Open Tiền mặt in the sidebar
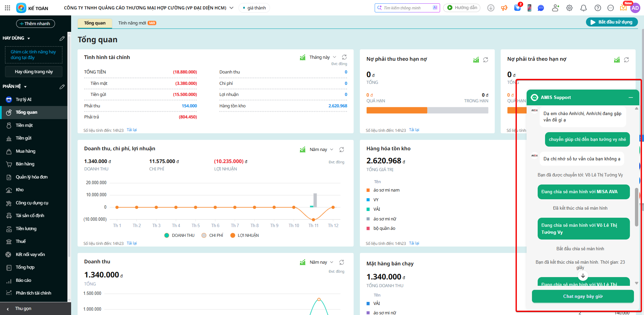The width and height of the screenshot is (644, 315). click(24, 125)
